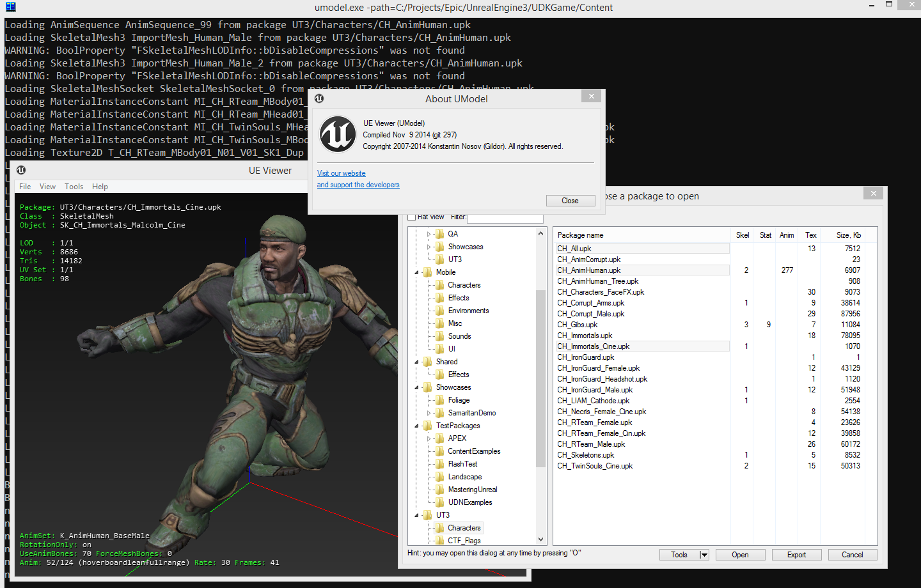The image size is (921, 588).
Task: Select the Misc folder icon
Action: click(440, 323)
